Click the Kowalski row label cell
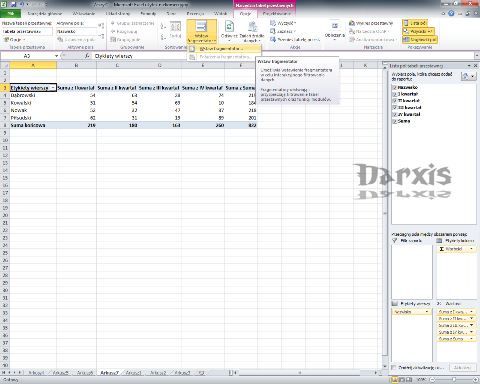This screenshot has height=384, width=480. (33, 103)
